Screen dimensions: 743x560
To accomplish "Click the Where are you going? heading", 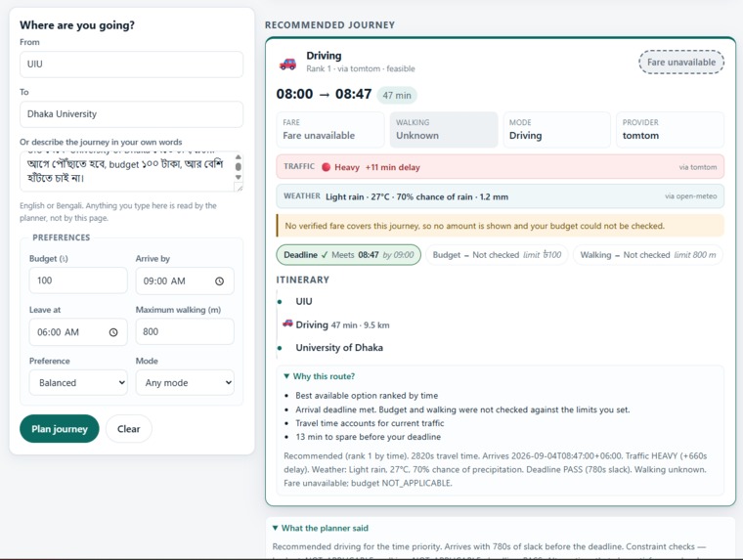I will click(77, 25).
